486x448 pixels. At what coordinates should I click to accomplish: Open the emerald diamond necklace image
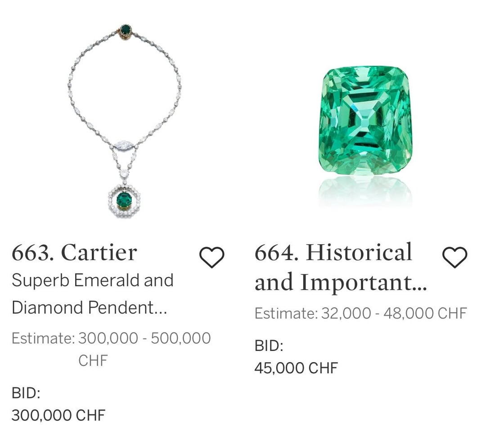pyautogui.click(x=126, y=121)
